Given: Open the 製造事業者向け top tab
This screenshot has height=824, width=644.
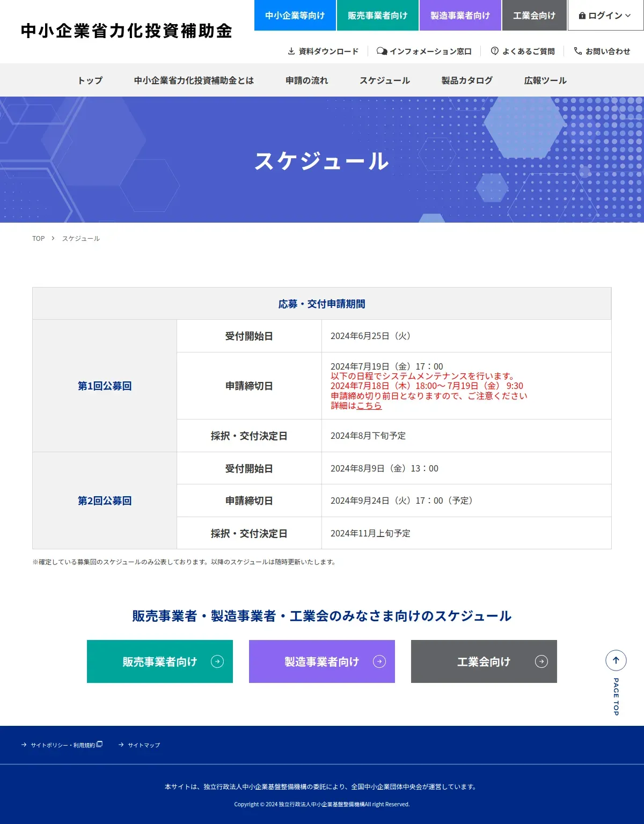Looking at the screenshot, I should pyautogui.click(x=460, y=15).
